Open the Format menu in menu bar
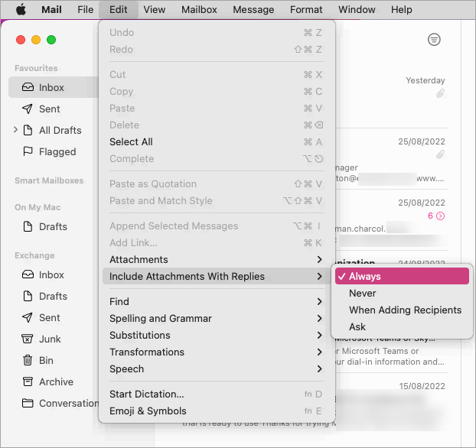This screenshot has height=448, width=476. [306, 10]
